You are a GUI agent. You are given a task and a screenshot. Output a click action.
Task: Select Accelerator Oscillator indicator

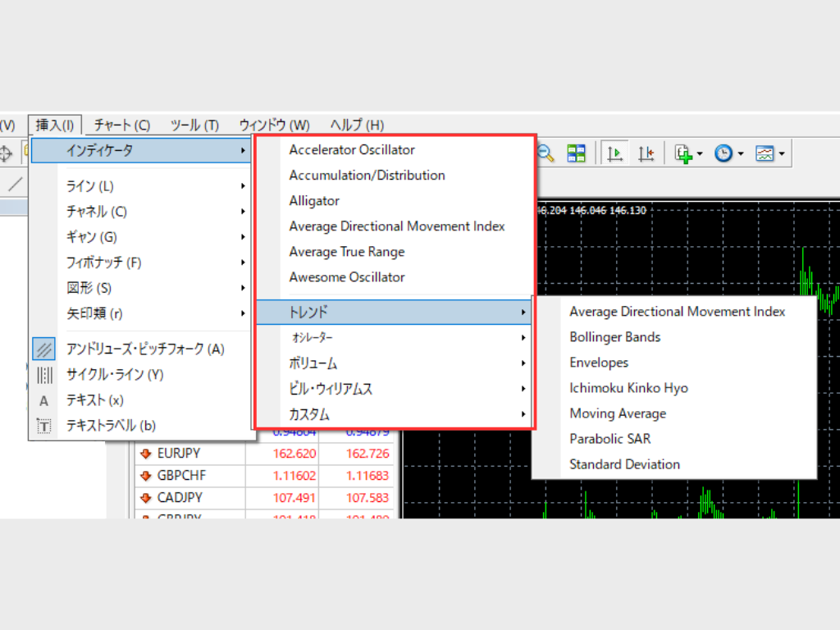tap(395, 150)
